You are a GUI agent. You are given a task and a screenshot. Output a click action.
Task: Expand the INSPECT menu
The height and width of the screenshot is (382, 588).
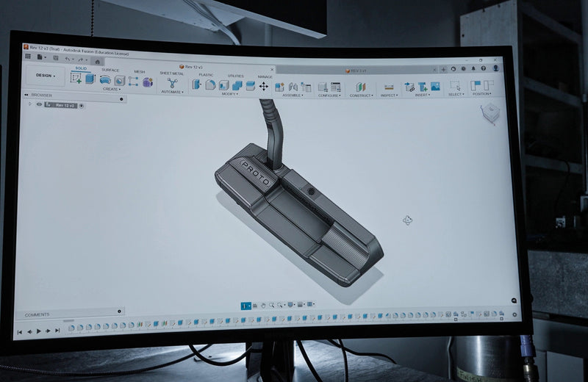click(390, 95)
